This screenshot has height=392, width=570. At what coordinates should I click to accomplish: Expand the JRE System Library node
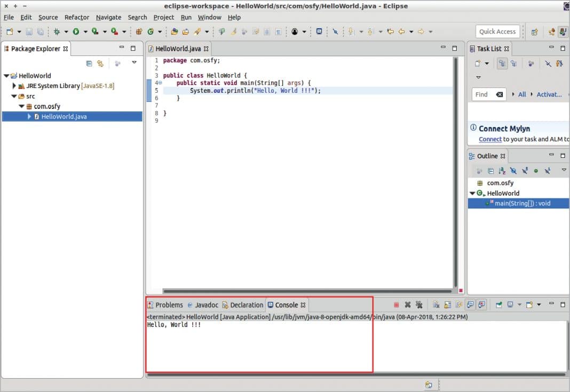pos(13,85)
